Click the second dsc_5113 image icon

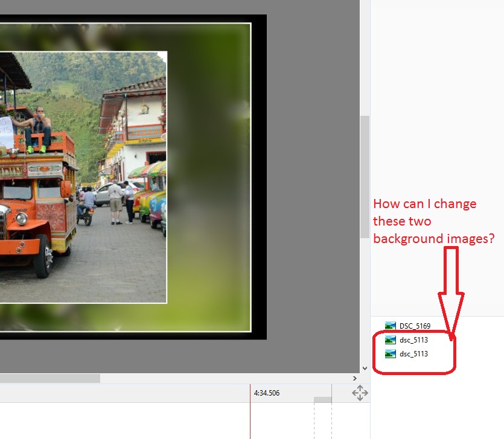tap(391, 354)
